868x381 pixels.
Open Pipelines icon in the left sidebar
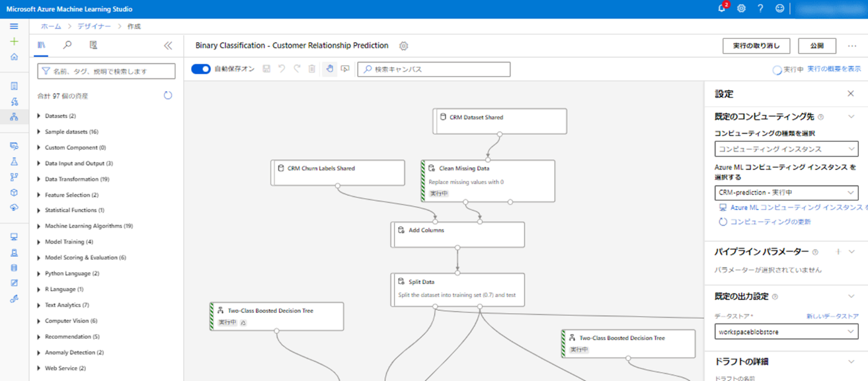pyautogui.click(x=14, y=177)
